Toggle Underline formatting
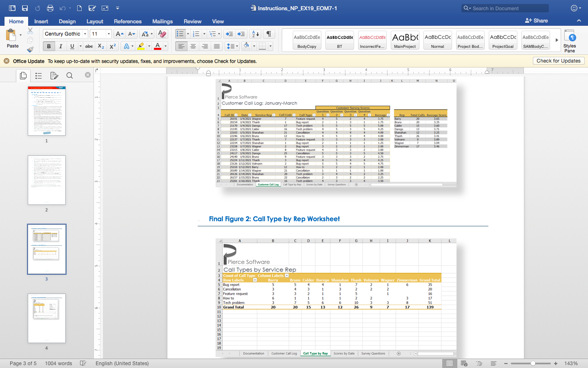 [72, 46]
